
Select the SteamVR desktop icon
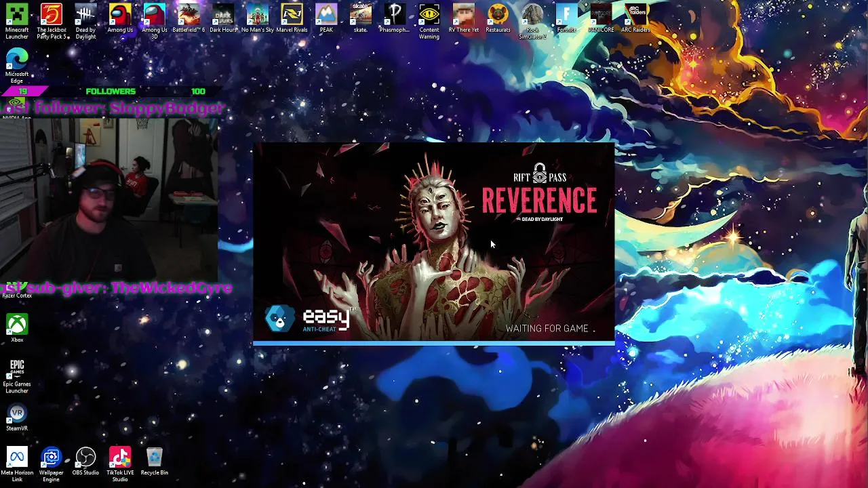tap(17, 418)
